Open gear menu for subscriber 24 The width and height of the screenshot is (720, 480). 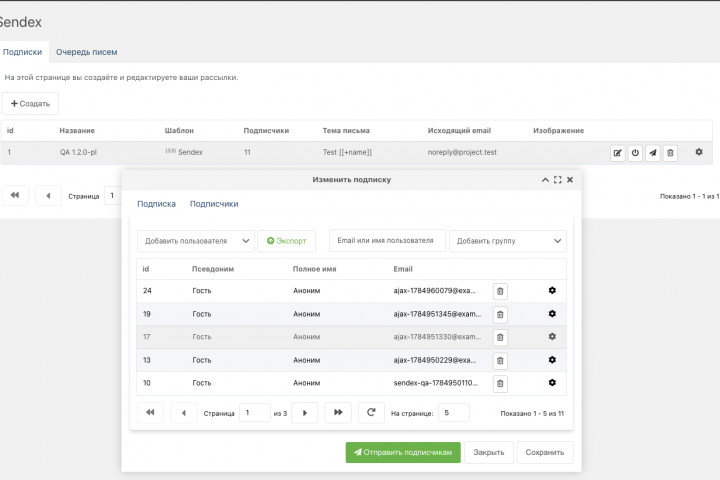click(552, 290)
